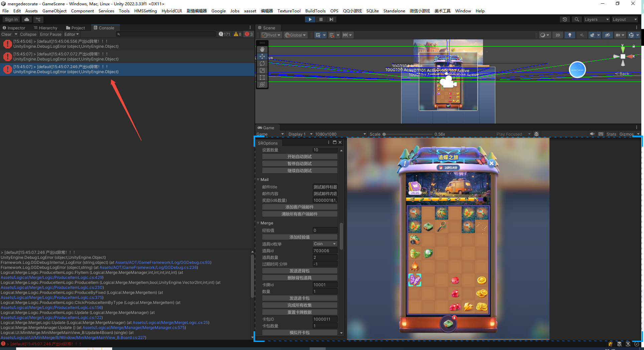Open the BuildTools menu
The width and height of the screenshot is (644, 350).
pyautogui.click(x=315, y=11)
